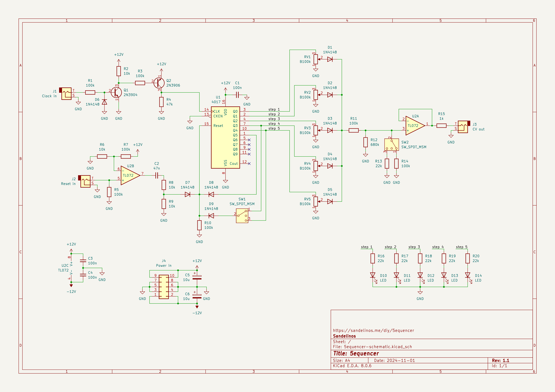This screenshot has width=555, height=392.
Task: Click the 'step 1' net label near Q0
Action: (274, 109)
